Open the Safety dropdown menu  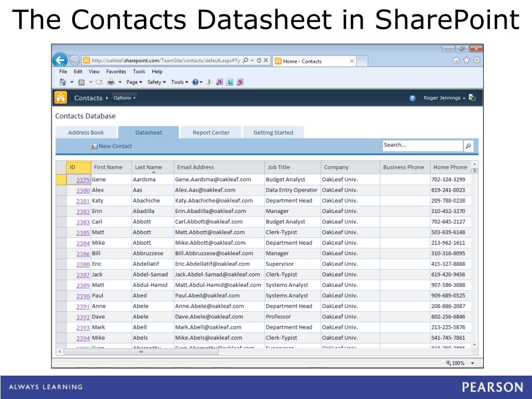click(156, 82)
